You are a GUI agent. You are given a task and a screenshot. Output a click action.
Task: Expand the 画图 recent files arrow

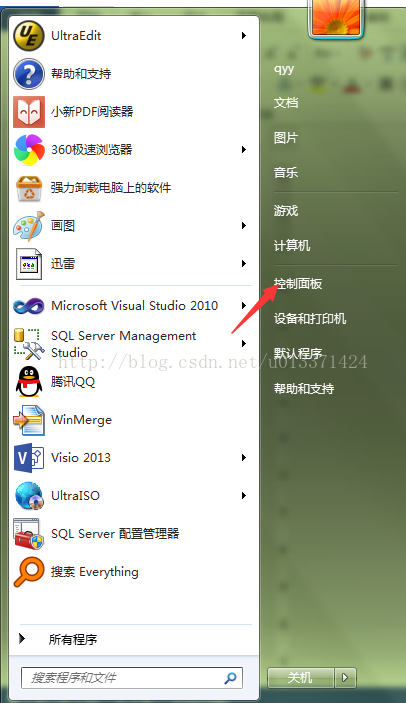pos(244,226)
